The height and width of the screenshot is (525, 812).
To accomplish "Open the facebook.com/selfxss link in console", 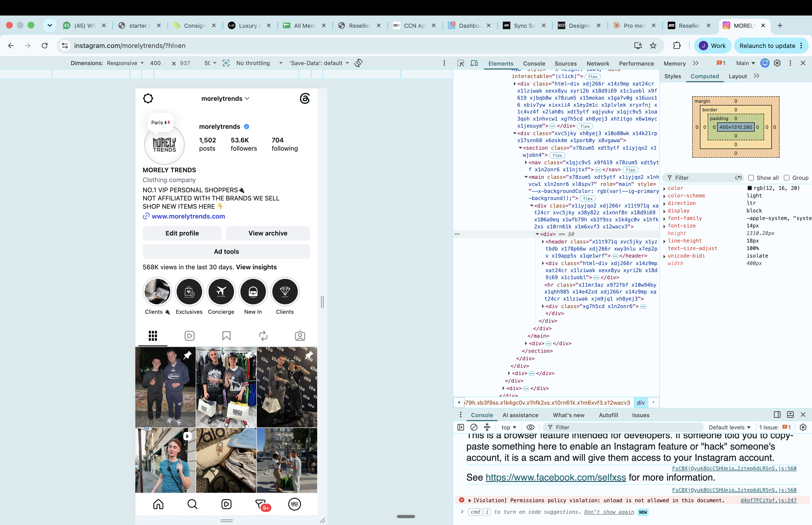I will click(x=555, y=477).
